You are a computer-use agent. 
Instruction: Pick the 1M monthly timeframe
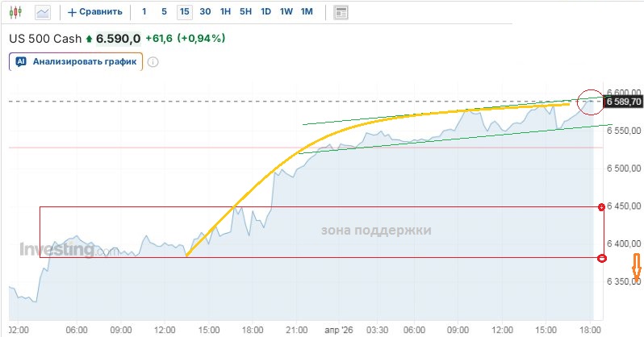[306, 12]
